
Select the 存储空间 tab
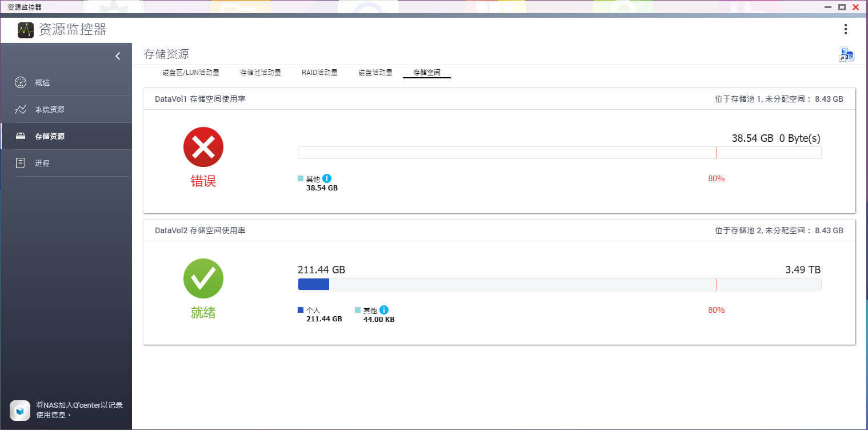(x=427, y=73)
